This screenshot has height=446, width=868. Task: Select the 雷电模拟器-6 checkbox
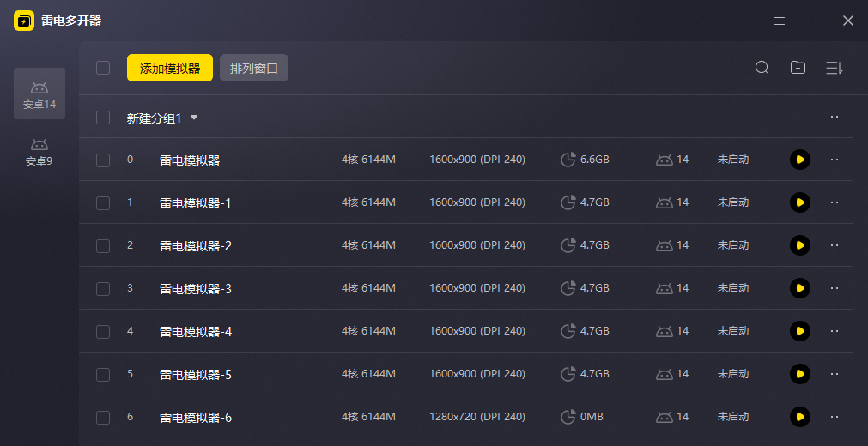click(103, 418)
